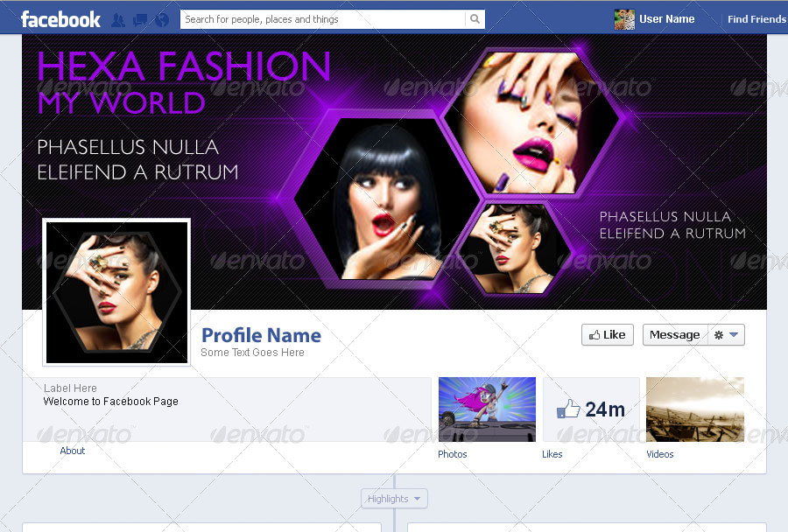Click the search magnifier icon
This screenshot has width=788, height=532.
pyautogui.click(x=475, y=19)
